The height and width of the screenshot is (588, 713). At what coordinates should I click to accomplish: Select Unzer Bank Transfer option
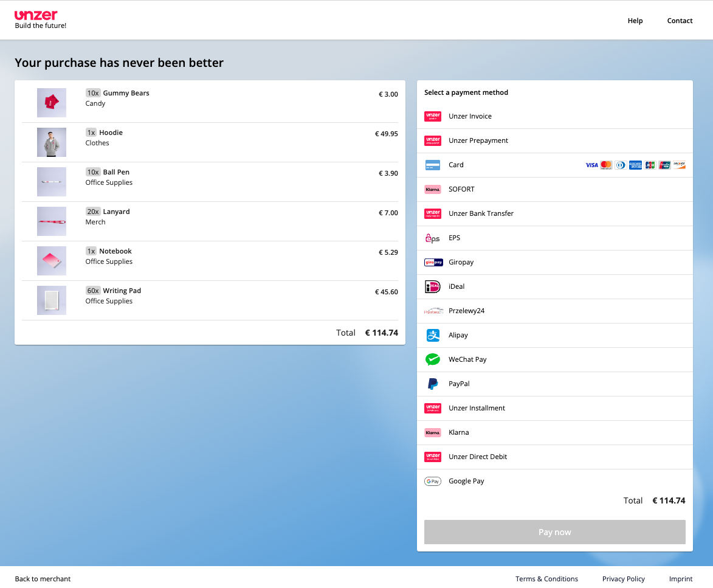[555, 214]
